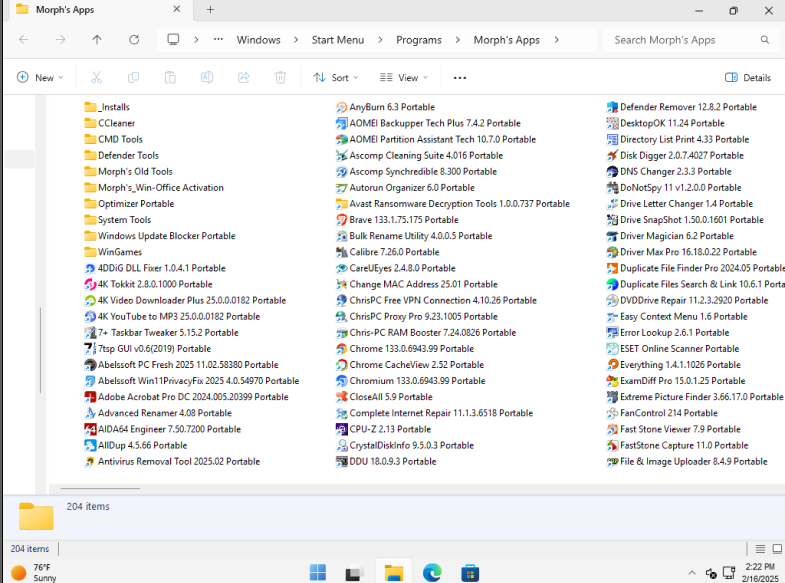Open Microsoft Store from taskbar
785x583 pixels.
point(470,572)
